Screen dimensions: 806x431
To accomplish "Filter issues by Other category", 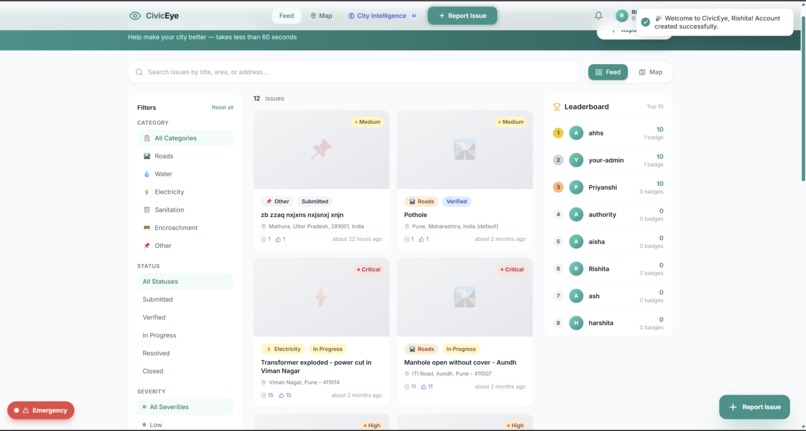I will click(185, 246).
